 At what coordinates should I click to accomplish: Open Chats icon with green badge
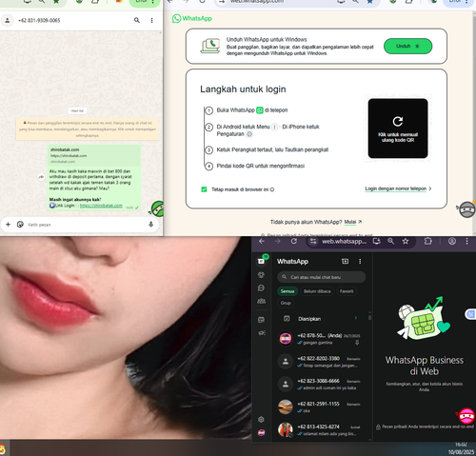point(262,260)
